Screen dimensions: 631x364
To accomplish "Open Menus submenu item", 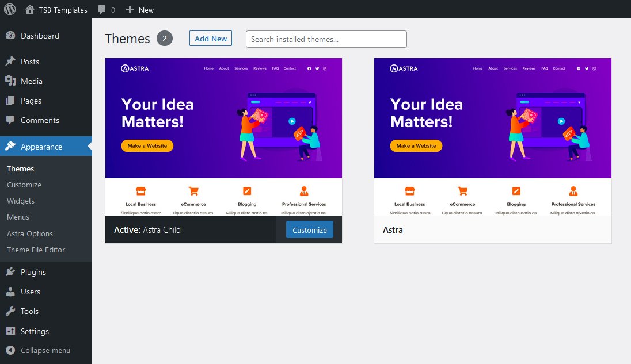I will pyautogui.click(x=18, y=217).
